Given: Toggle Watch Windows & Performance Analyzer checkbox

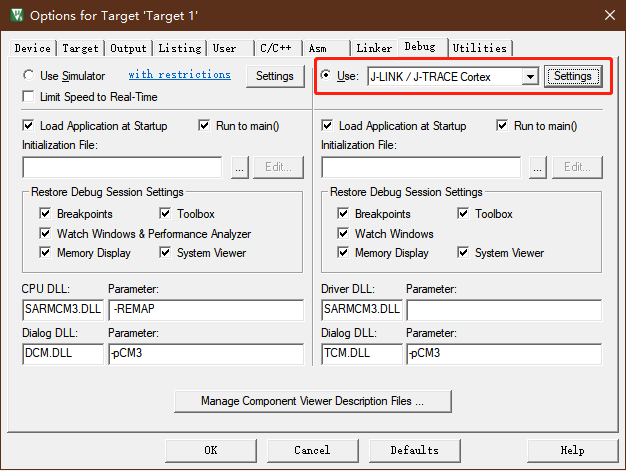Looking at the screenshot, I should tap(45, 233).
